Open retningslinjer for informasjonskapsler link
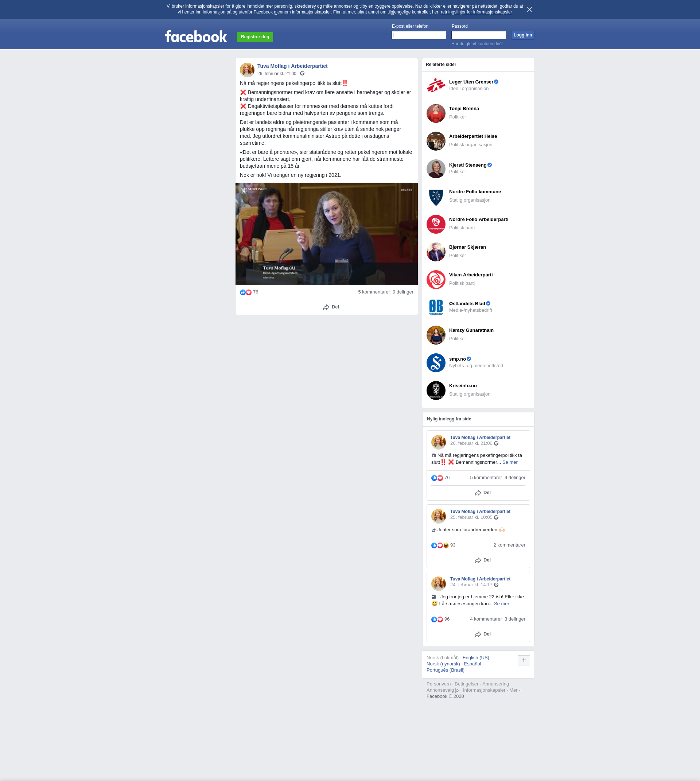The height and width of the screenshot is (781, 700). [x=476, y=12]
